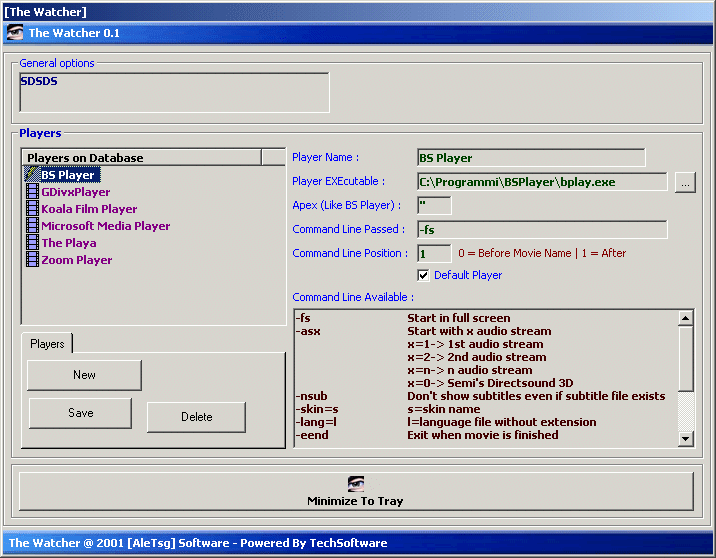
Task: Click the BS Player lightning icon in list
Action: pyautogui.click(x=32, y=174)
